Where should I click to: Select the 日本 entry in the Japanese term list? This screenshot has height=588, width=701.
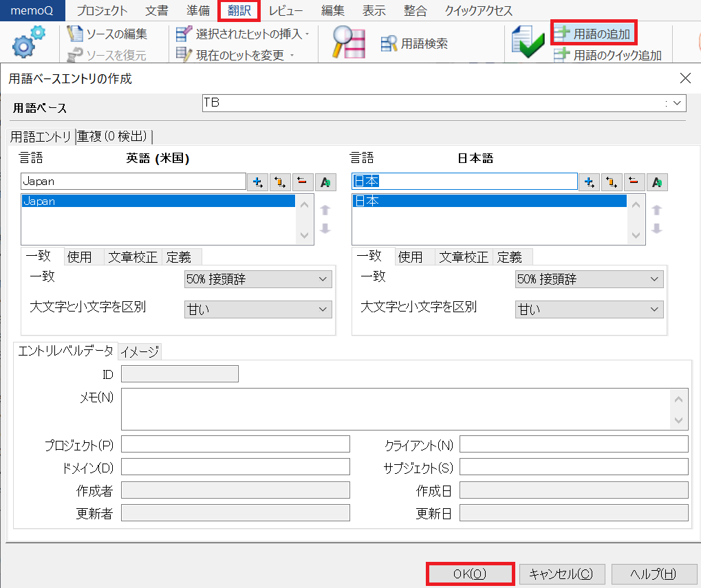click(x=488, y=202)
